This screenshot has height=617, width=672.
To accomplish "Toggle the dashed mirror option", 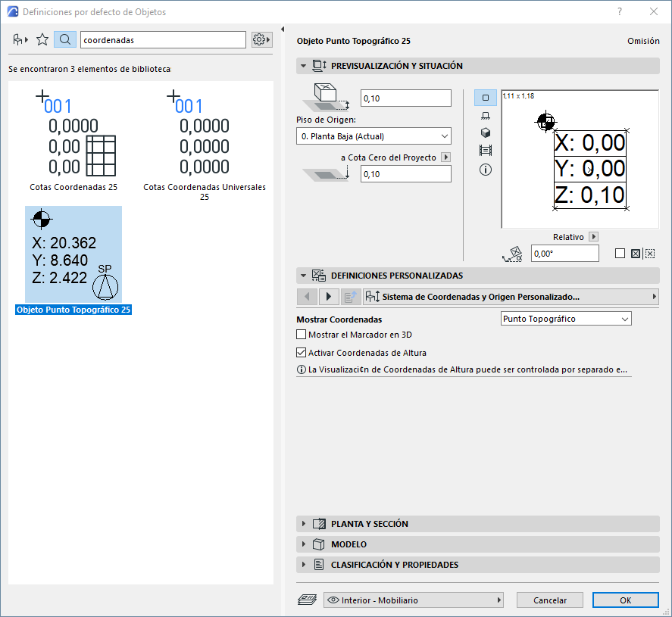I will click(650, 254).
